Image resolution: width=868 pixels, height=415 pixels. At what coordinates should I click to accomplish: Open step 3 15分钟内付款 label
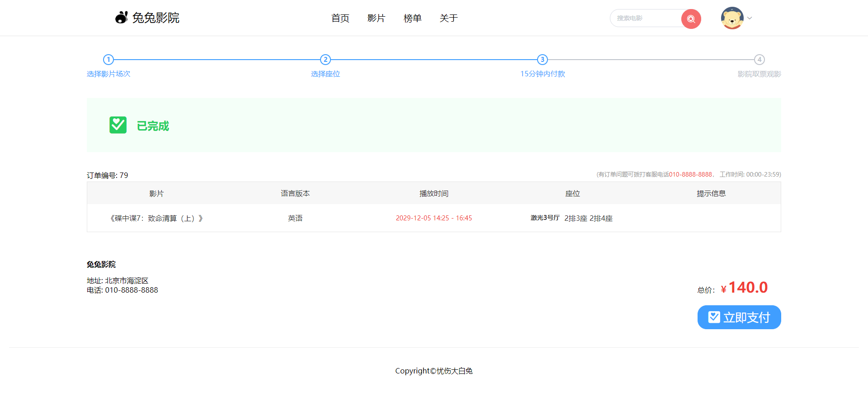coord(542,74)
